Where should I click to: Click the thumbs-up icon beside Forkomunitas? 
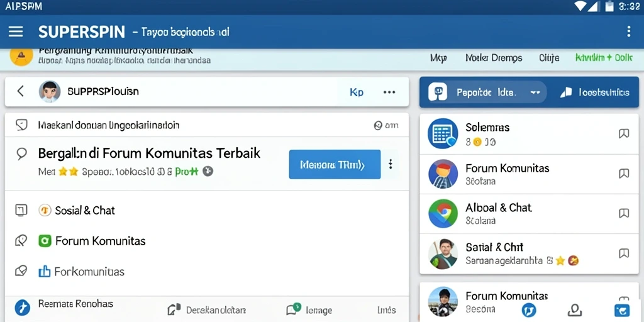click(45, 271)
